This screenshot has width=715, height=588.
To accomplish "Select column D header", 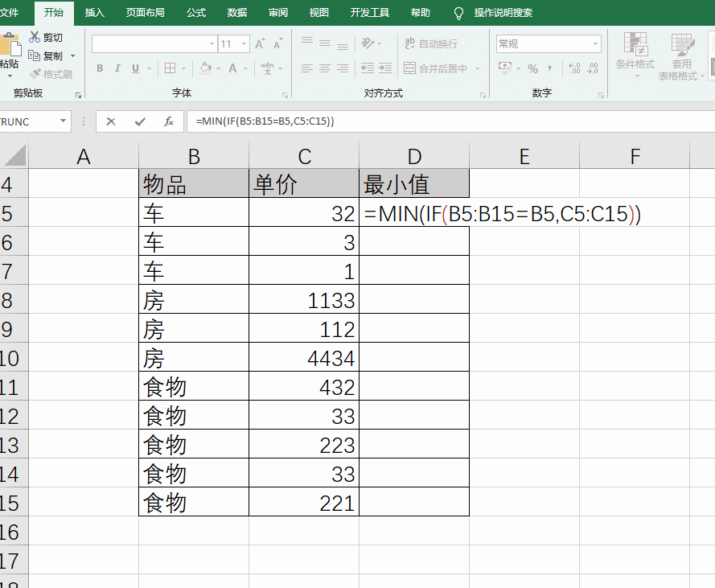I will [414, 157].
